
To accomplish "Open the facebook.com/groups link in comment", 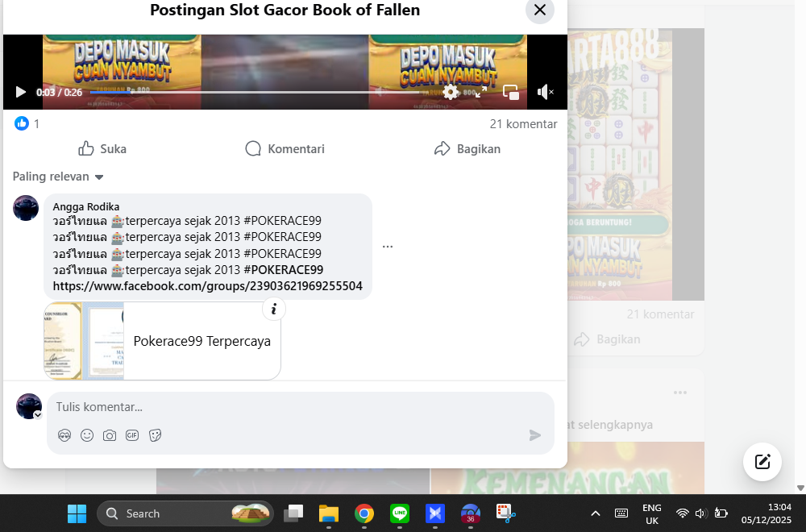I will (x=208, y=286).
